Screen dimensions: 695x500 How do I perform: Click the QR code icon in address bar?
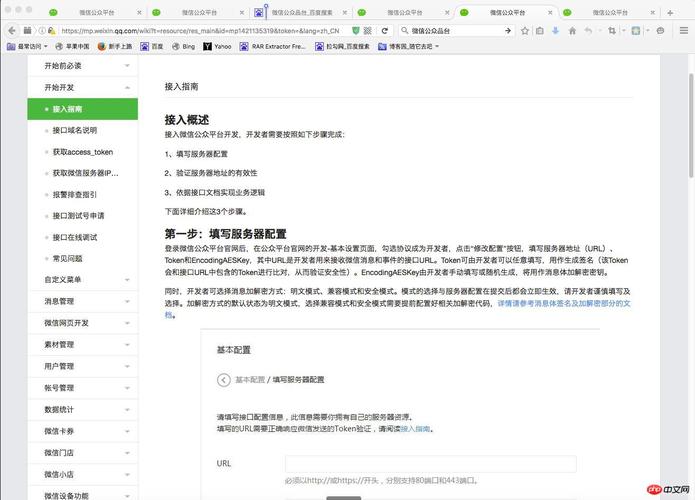tap(367, 31)
